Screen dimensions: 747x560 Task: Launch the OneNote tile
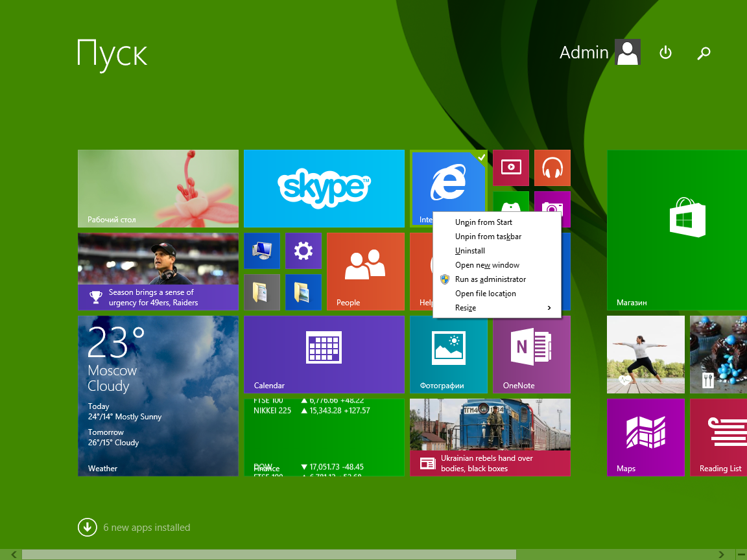[532, 355]
